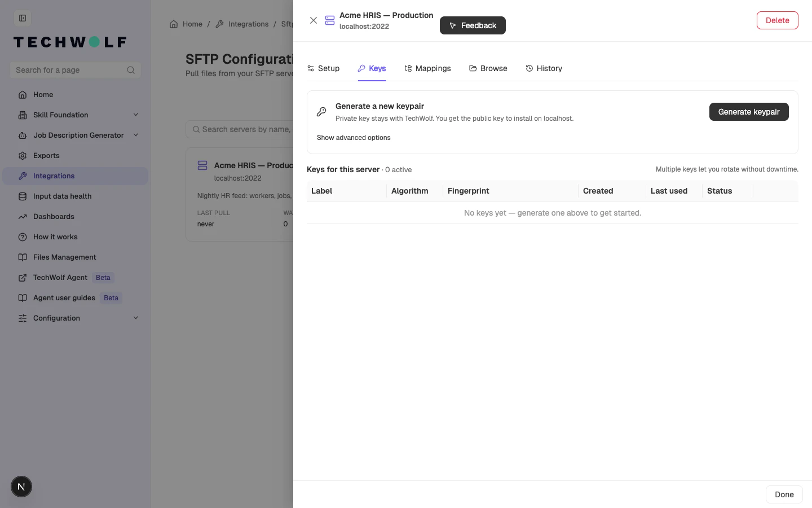This screenshot has width=812, height=508.
Task: Click the Agent user guides book icon
Action: [x=23, y=298]
